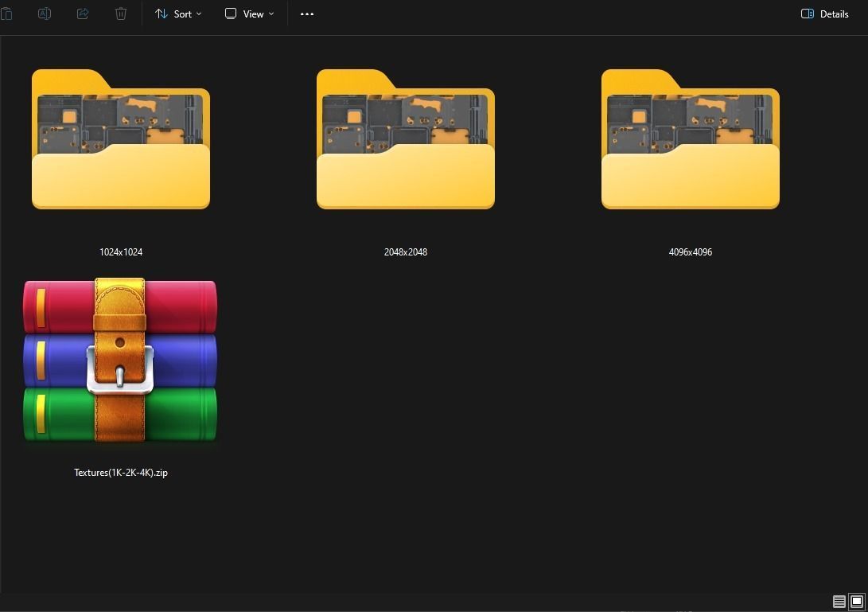868x612 pixels.
Task: Click the Paste toolbar icon
Action: pos(6,14)
